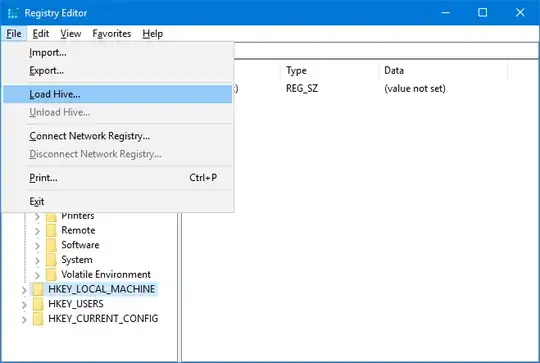Expand the Volatile Environment key

coord(37,275)
